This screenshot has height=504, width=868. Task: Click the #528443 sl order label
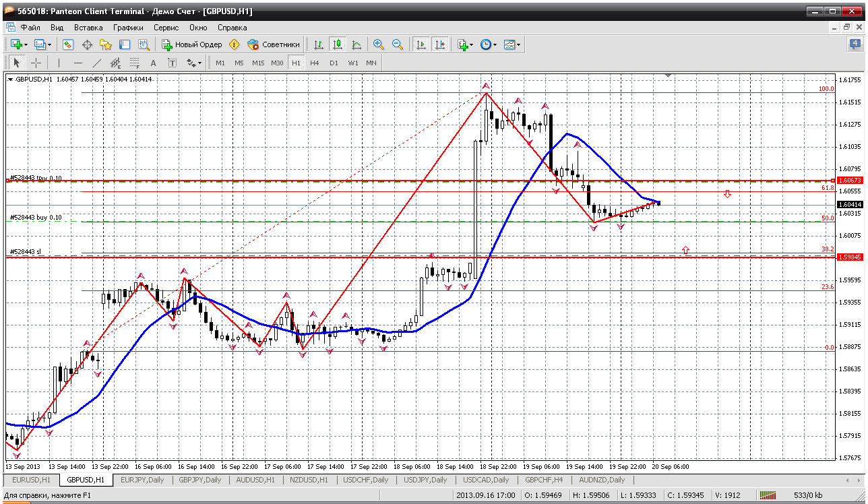click(x=25, y=252)
